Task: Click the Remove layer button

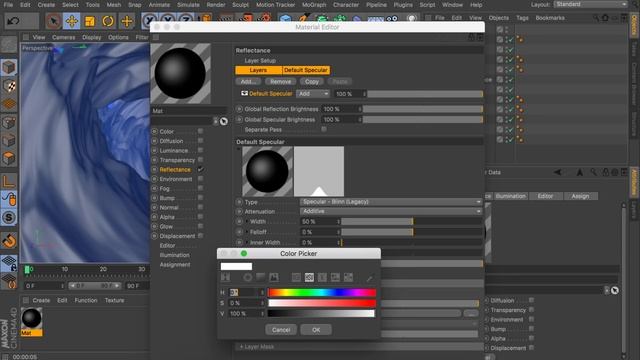Action: click(280, 82)
